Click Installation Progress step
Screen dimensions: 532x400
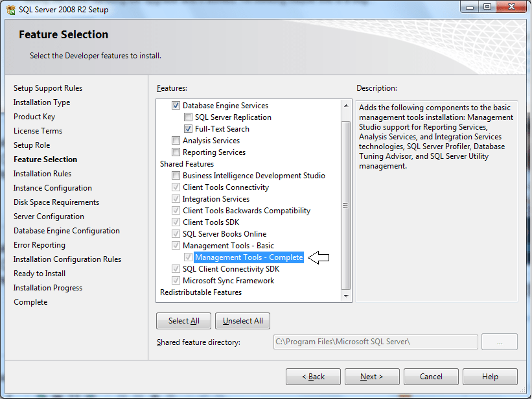tap(48, 288)
